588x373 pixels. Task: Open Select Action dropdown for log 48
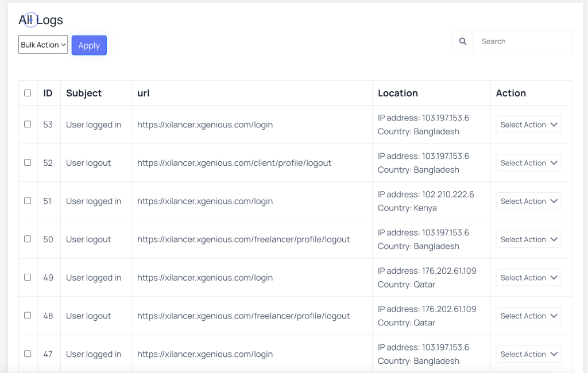pos(528,316)
